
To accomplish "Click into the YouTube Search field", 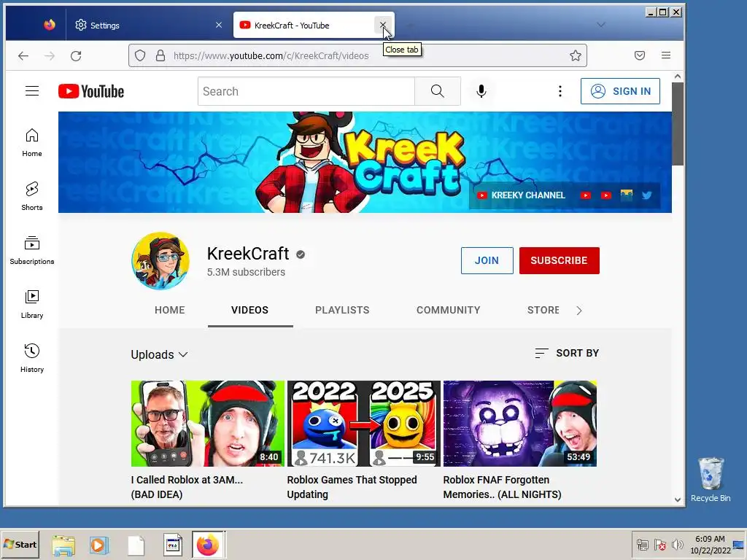I will 306,91.
